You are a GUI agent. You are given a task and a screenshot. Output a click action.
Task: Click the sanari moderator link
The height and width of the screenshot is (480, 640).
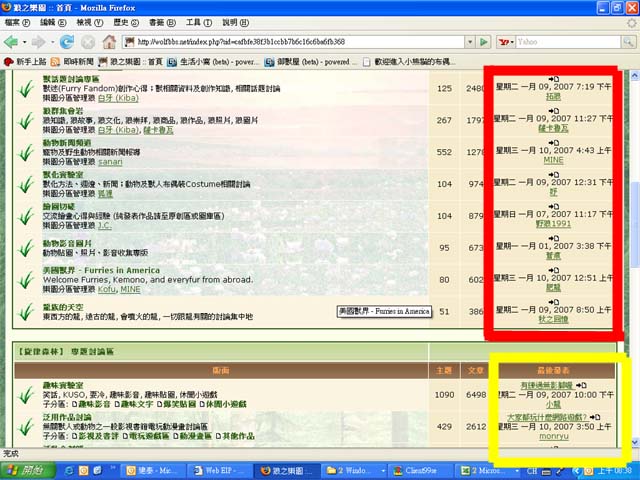pyautogui.click(x=111, y=160)
